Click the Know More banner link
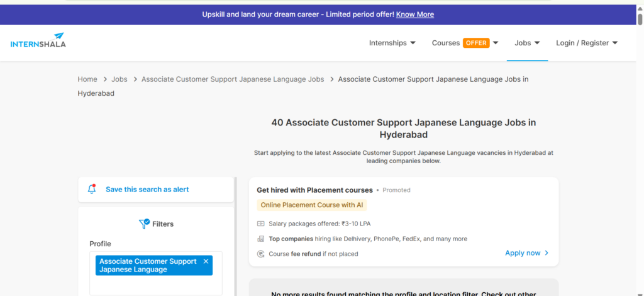This screenshot has width=644, height=296. (x=415, y=14)
